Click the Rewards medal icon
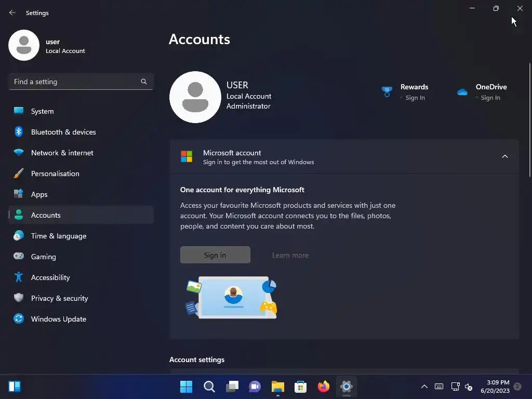This screenshot has width=532, height=399. pyautogui.click(x=387, y=91)
